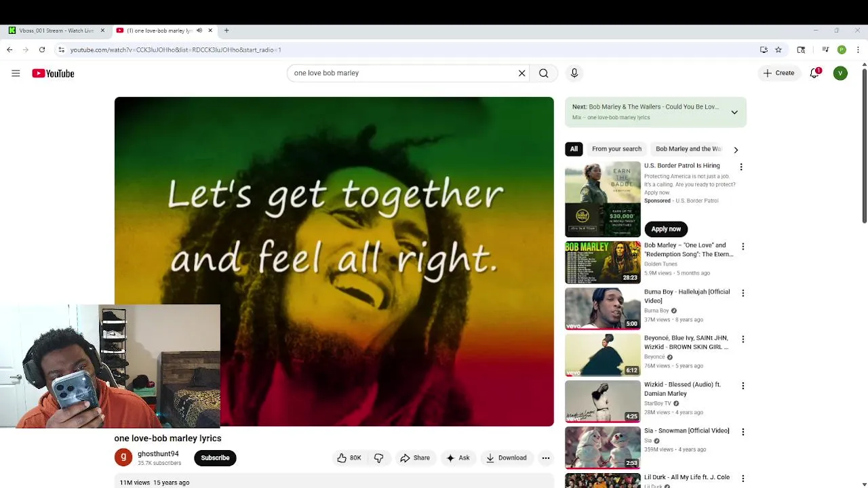Close the one love-bob marley tab
This screenshot has width=868, height=488.
(210, 30)
